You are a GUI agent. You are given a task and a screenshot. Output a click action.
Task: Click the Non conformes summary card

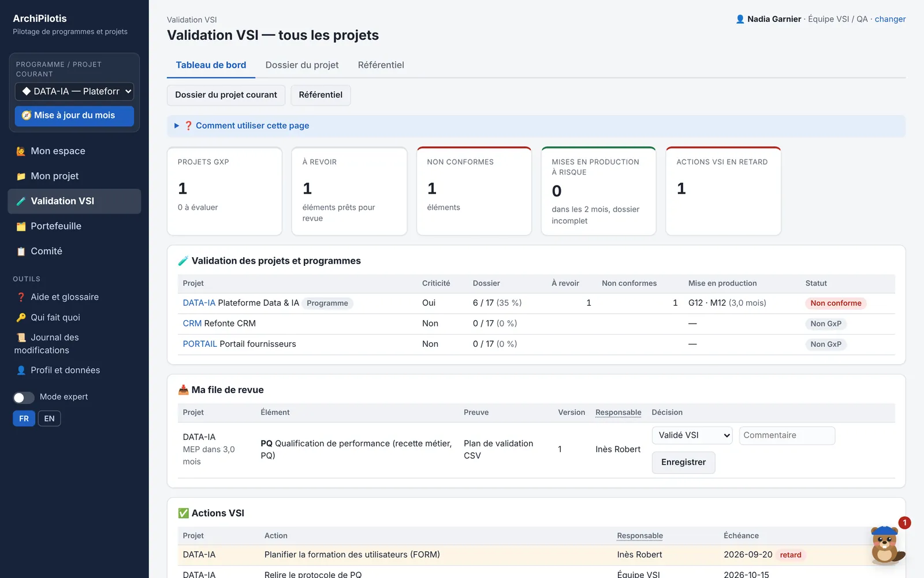point(474,191)
